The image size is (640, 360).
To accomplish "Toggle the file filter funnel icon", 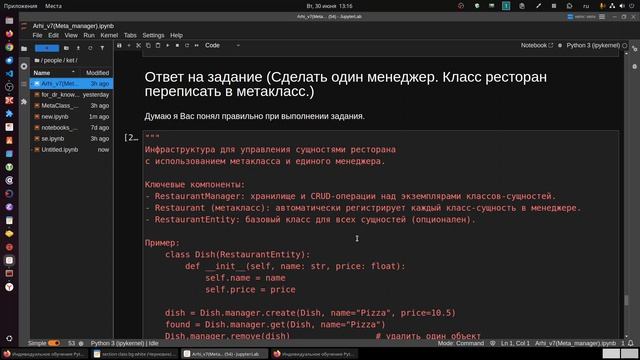I will [102, 48].
